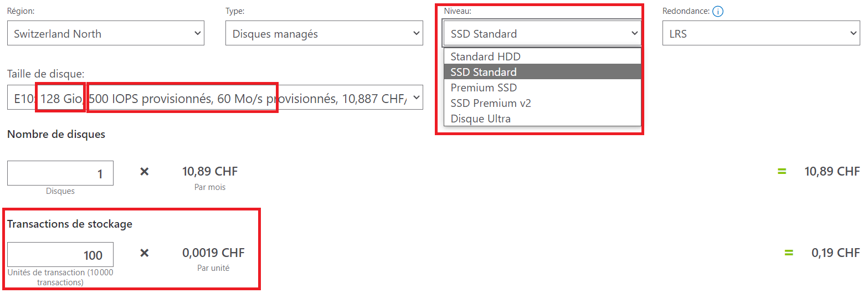Open the Région dropdown
Screen dimensions: 868x293
click(106, 33)
